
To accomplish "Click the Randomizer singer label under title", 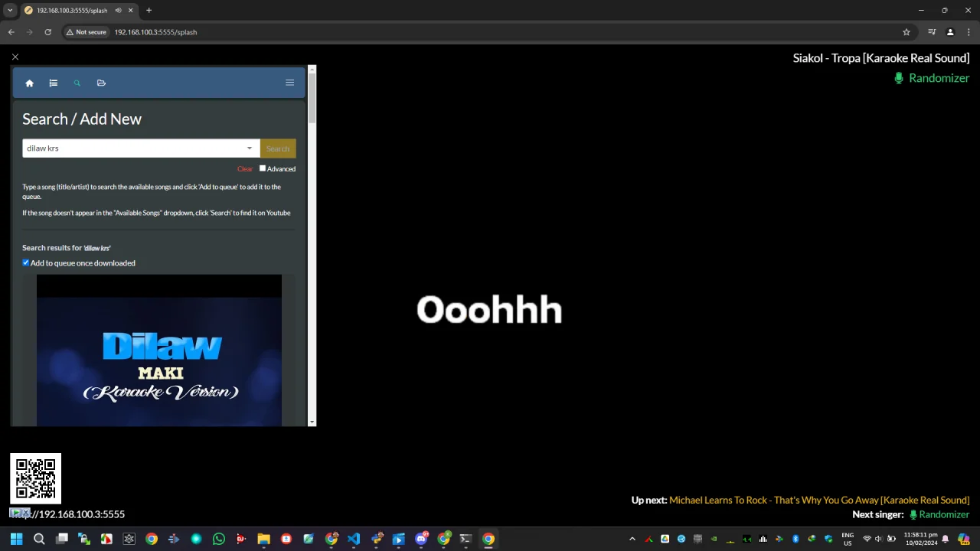I will (x=932, y=78).
